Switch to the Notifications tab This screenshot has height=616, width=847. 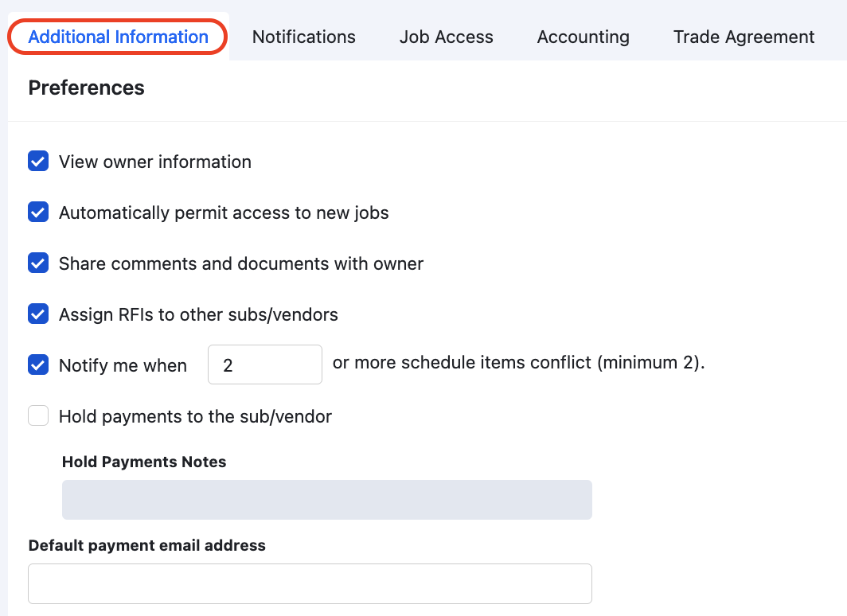click(303, 37)
